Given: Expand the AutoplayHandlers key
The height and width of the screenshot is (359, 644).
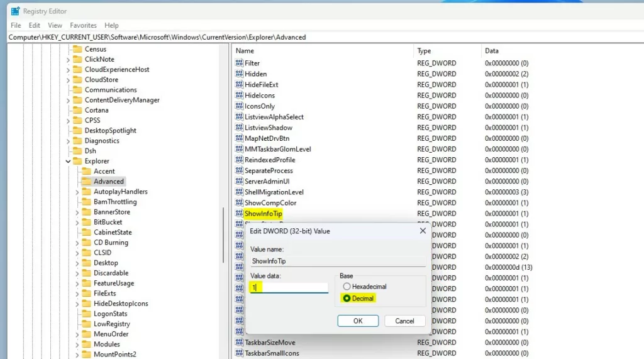Looking at the screenshot, I should pos(77,192).
